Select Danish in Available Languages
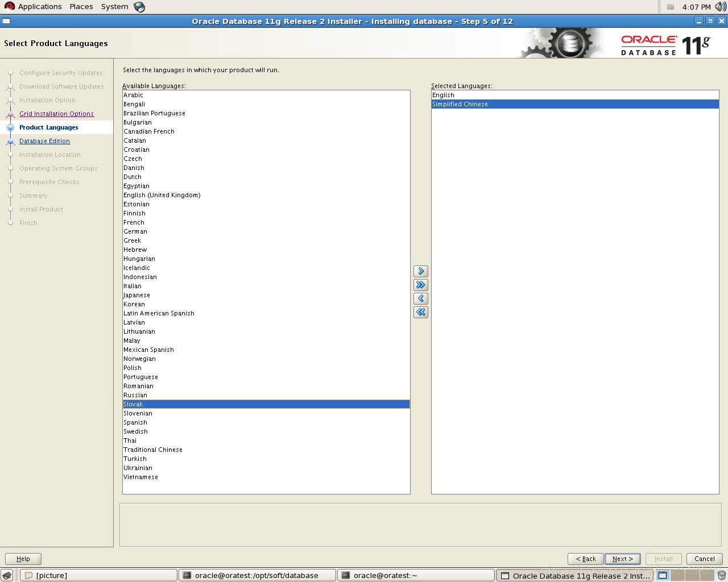This screenshot has height=582, width=728. point(266,168)
